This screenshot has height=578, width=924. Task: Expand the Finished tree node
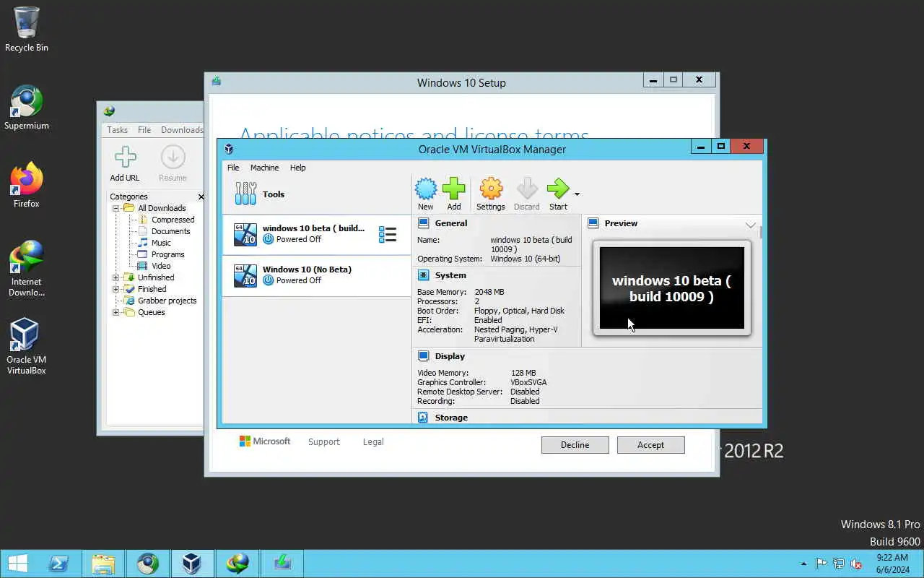click(115, 289)
